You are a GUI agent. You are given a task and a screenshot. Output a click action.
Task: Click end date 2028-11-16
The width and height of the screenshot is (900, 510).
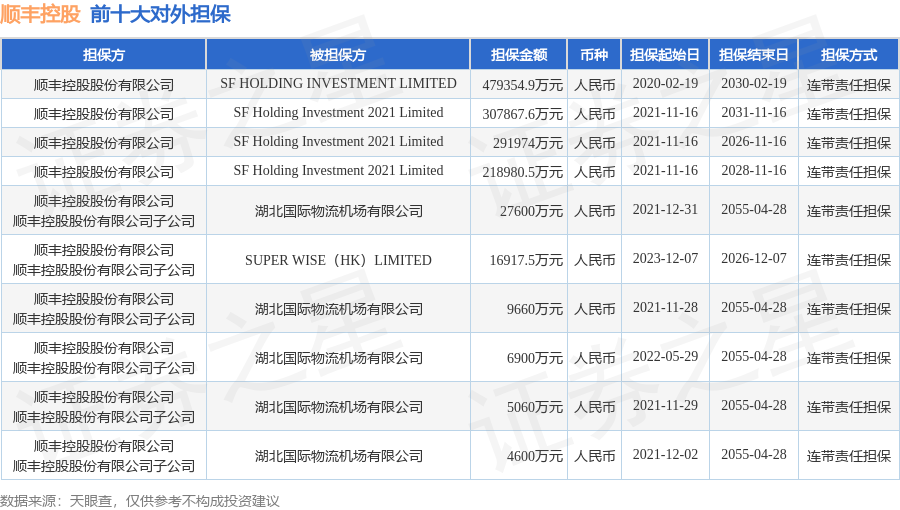point(754,171)
